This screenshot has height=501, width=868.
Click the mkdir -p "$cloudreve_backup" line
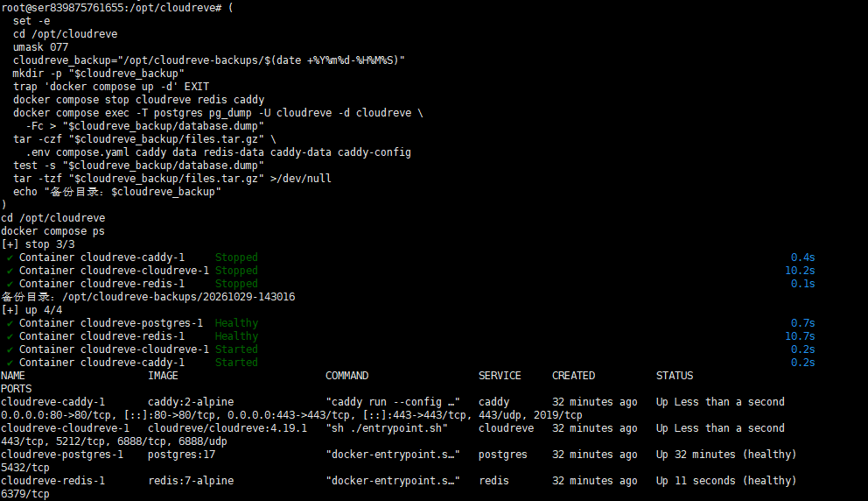click(x=99, y=74)
